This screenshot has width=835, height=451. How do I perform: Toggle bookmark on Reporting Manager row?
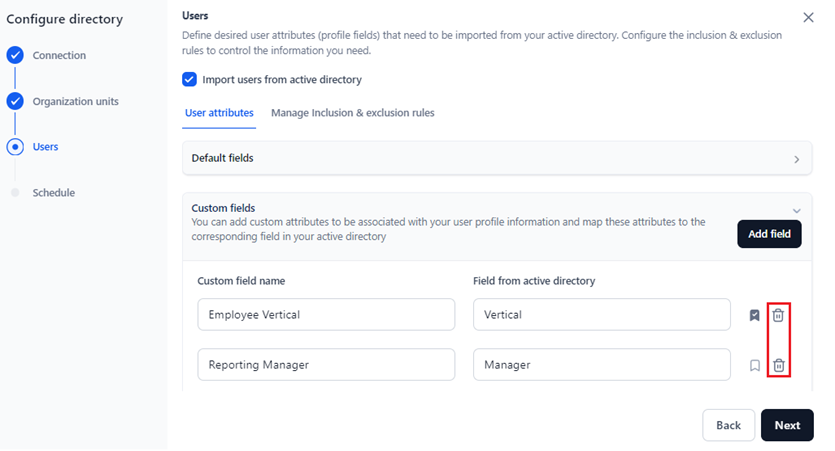[x=755, y=365]
